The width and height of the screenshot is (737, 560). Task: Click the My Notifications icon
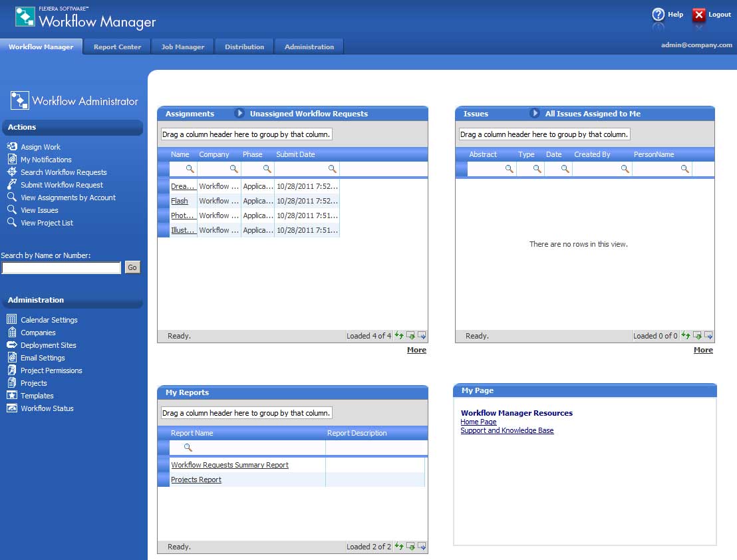12,159
